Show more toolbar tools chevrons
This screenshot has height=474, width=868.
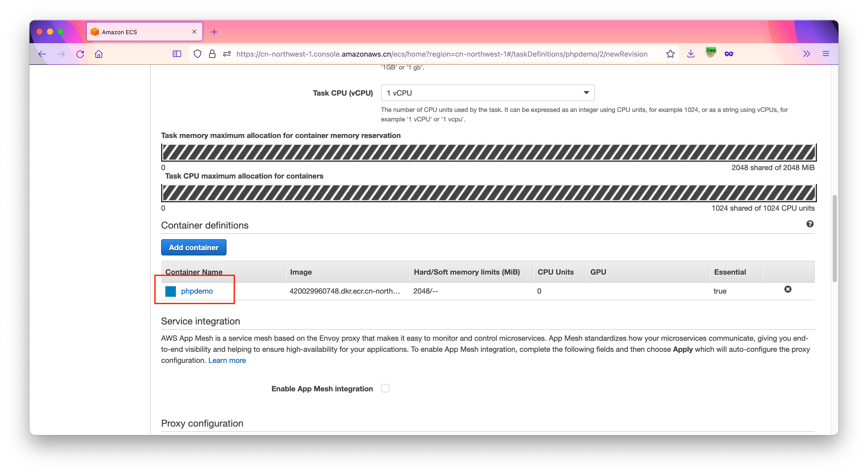(x=806, y=54)
